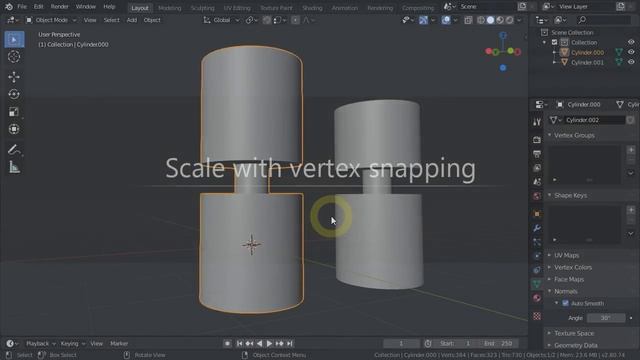
Task: Open the pivot point dropdown
Action: pyautogui.click(x=252, y=20)
